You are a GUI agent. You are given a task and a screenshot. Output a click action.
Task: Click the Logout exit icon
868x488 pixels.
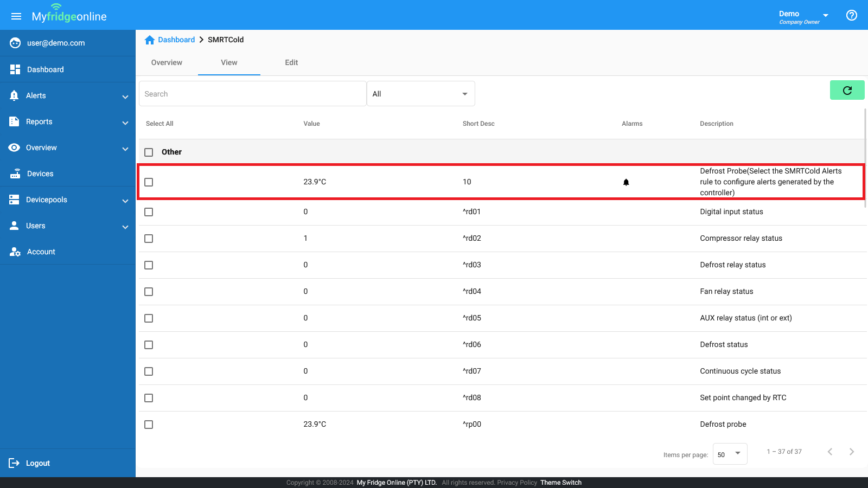(x=14, y=463)
